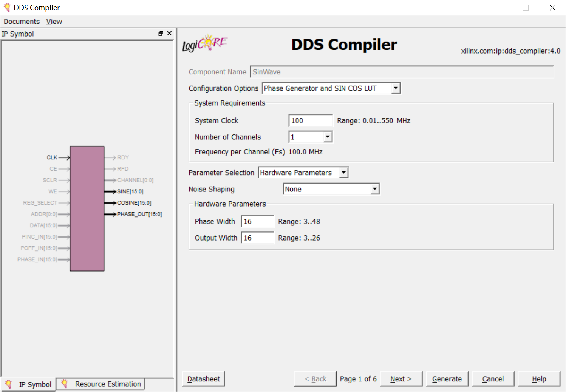Click the ADDR[0:0] port label
566x392 pixels.
[x=44, y=214]
